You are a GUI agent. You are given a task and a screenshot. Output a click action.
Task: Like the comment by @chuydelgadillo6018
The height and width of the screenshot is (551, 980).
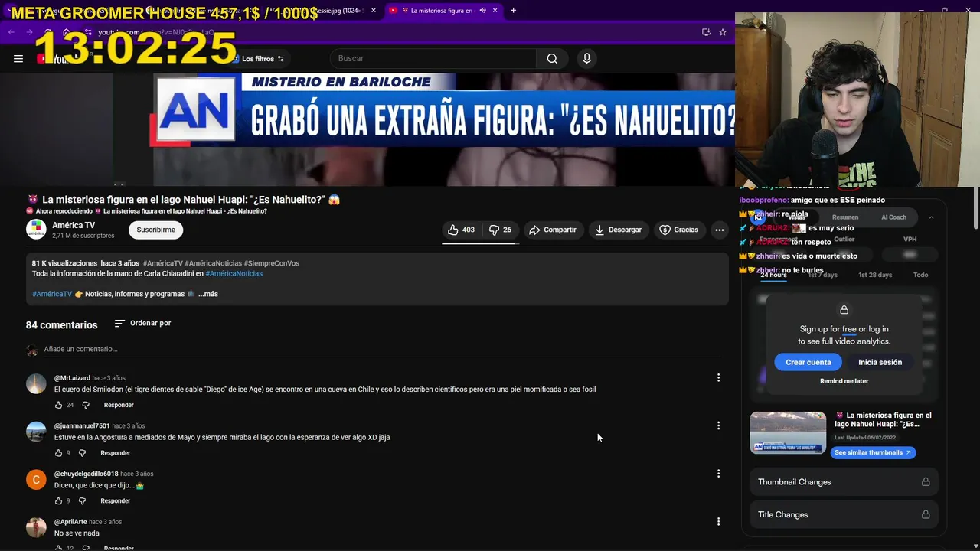pyautogui.click(x=58, y=501)
